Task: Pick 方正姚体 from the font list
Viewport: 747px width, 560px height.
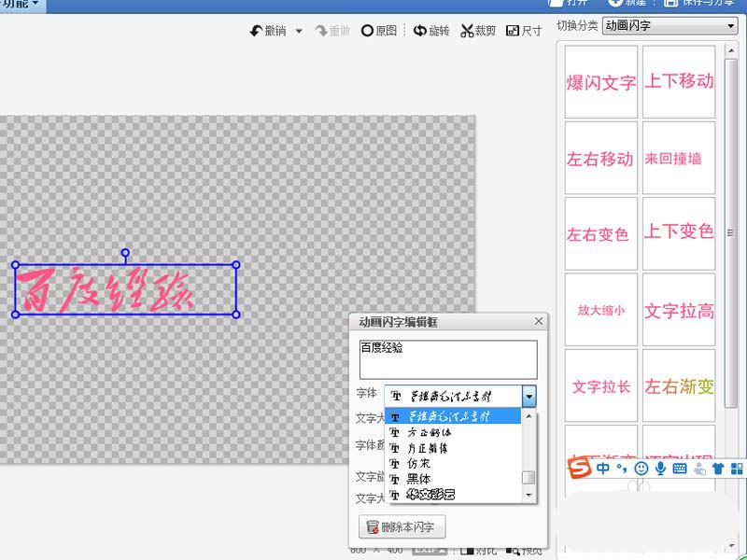Action: (453, 448)
